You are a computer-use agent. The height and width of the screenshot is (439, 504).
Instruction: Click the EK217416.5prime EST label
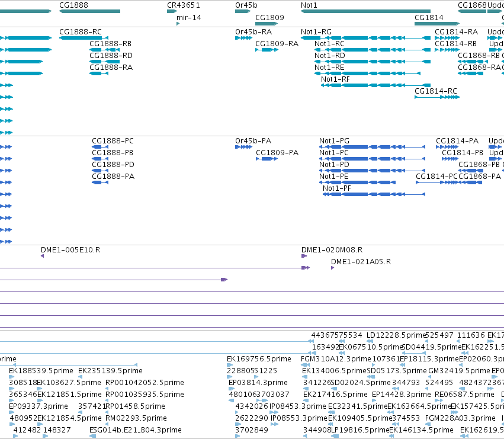335,395
